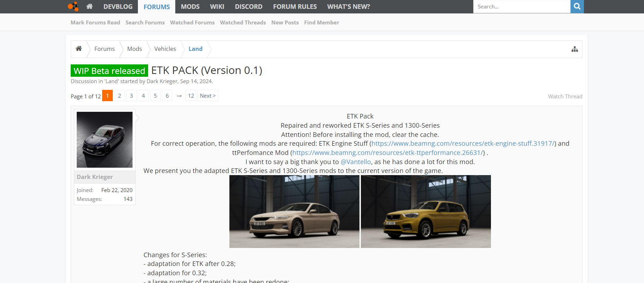
Task: Go to the WIKI tab
Action: (x=217, y=7)
